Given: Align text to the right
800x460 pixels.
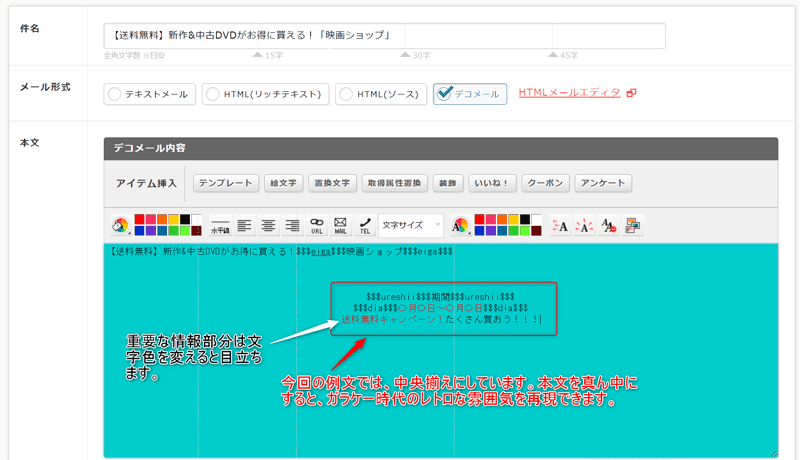Looking at the screenshot, I should pyautogui.click(x=292, y=225).
